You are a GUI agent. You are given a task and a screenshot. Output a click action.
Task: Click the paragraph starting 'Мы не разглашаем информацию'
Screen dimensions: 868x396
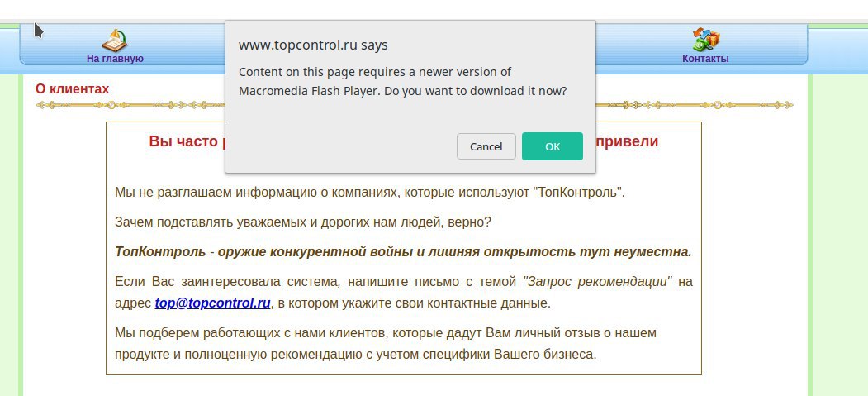370,193
